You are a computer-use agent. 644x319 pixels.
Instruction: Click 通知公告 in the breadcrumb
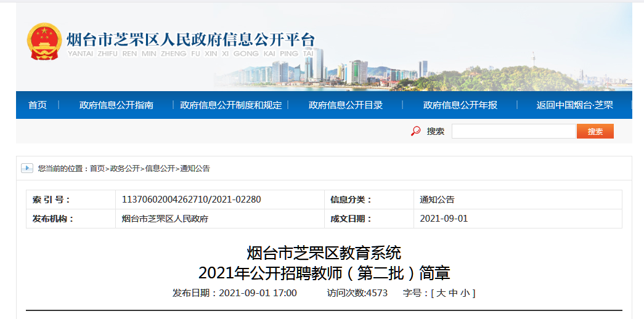click(x=195, y=168)
